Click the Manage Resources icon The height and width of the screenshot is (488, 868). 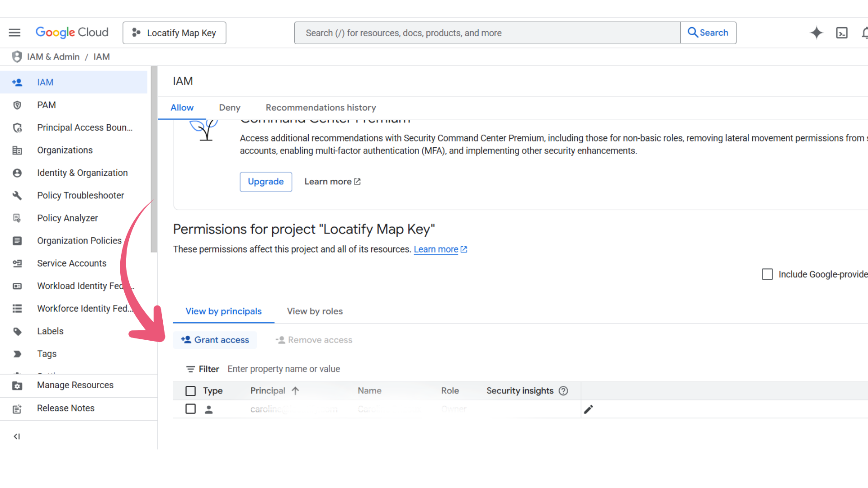(17, 385)
